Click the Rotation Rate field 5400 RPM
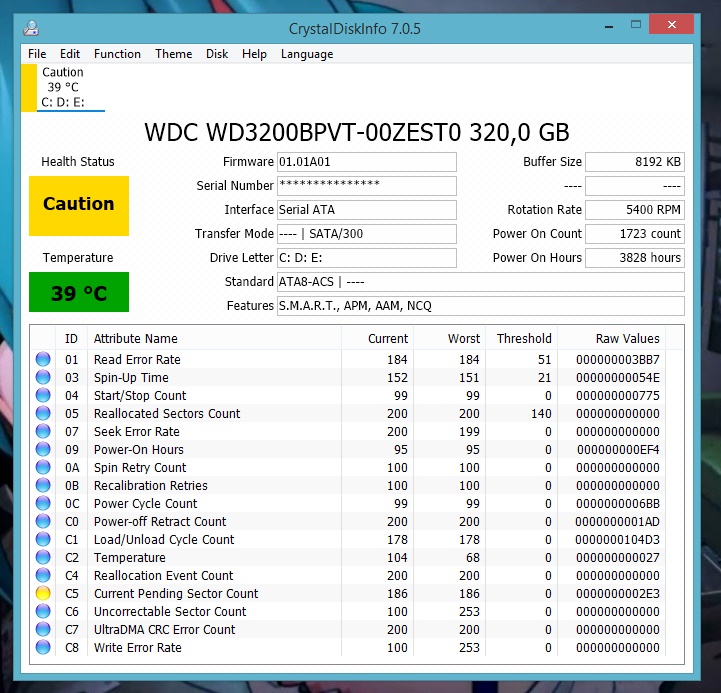This screenshot has width=721, height=693. [635, 210]
